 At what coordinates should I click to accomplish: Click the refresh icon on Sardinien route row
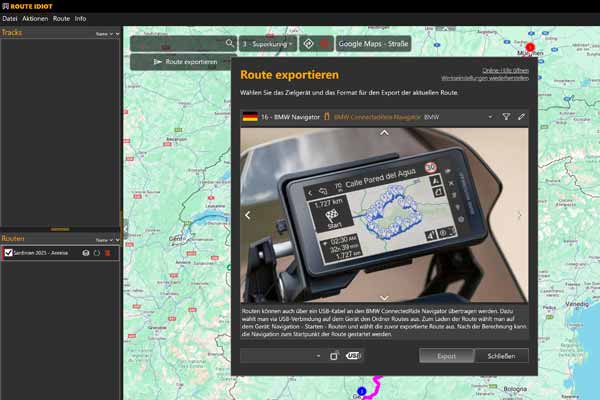click(96, 253)
